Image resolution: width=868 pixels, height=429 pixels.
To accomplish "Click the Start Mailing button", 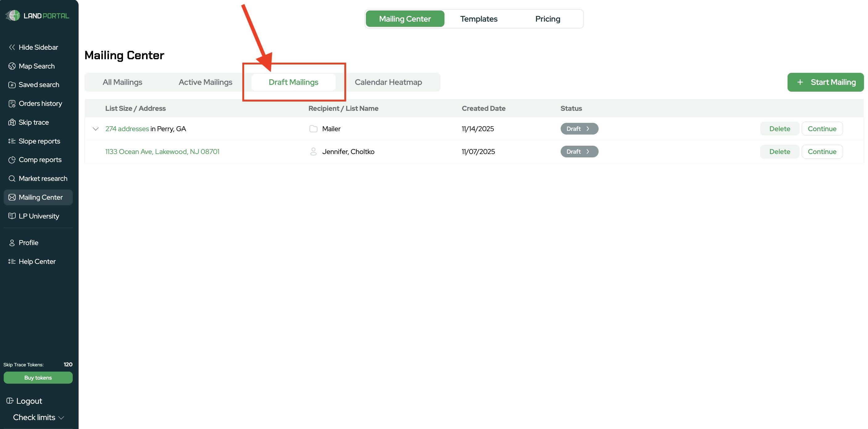I will point(825,82).
